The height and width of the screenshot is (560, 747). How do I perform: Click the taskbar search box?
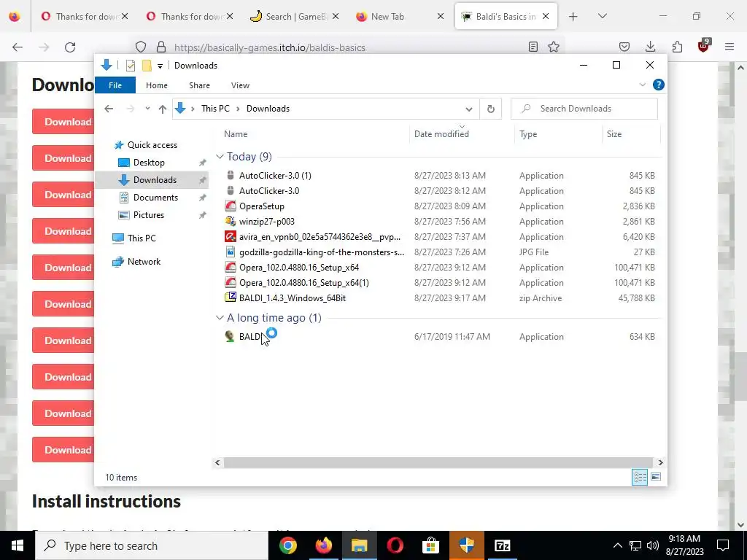(152, 545)
